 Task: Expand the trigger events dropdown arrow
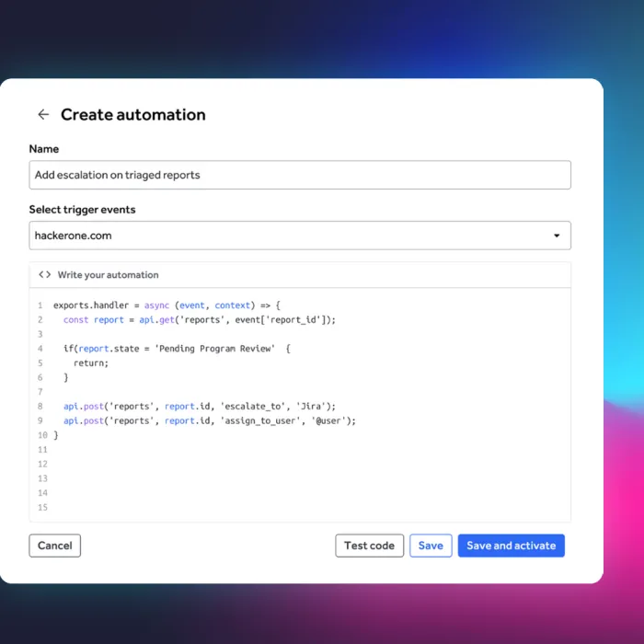[x=557, y=236]
